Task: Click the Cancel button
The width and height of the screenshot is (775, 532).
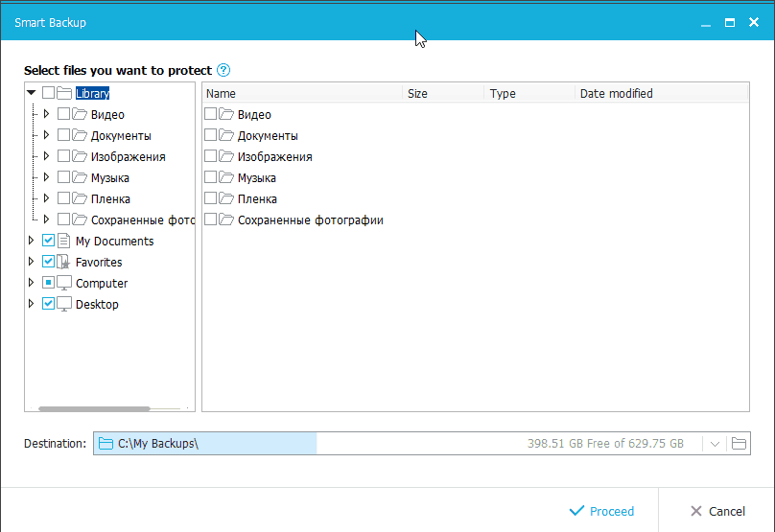Action: click(716, 511)
